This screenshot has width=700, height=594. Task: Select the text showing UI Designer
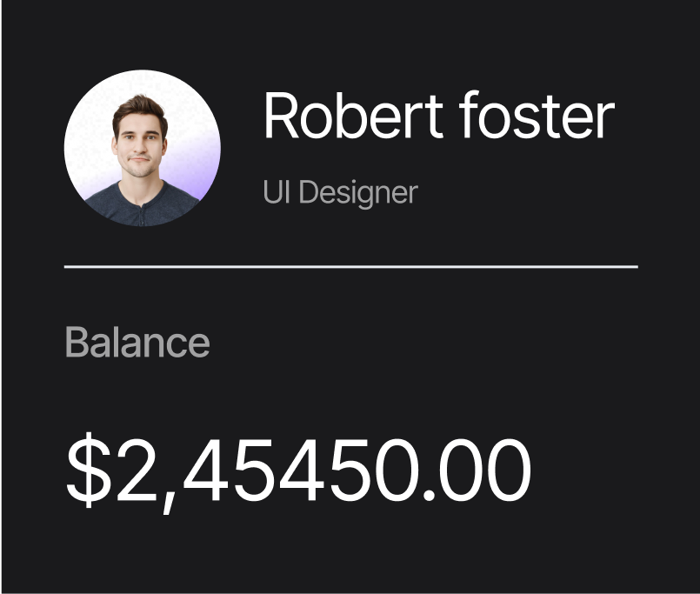pos(339,192)
